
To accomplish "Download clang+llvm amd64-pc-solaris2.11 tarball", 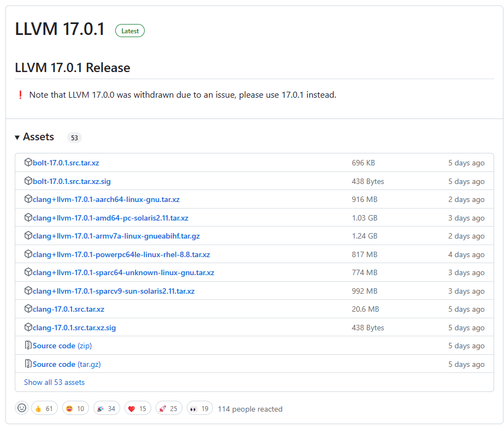I will pyautogui.click(x=110, y=218).
